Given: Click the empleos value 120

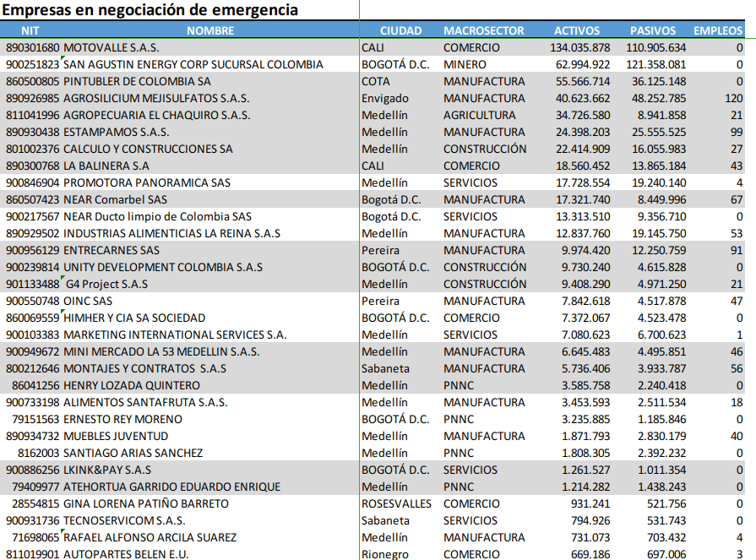Looking at the screenshot, I should click(x=734, y=98).
